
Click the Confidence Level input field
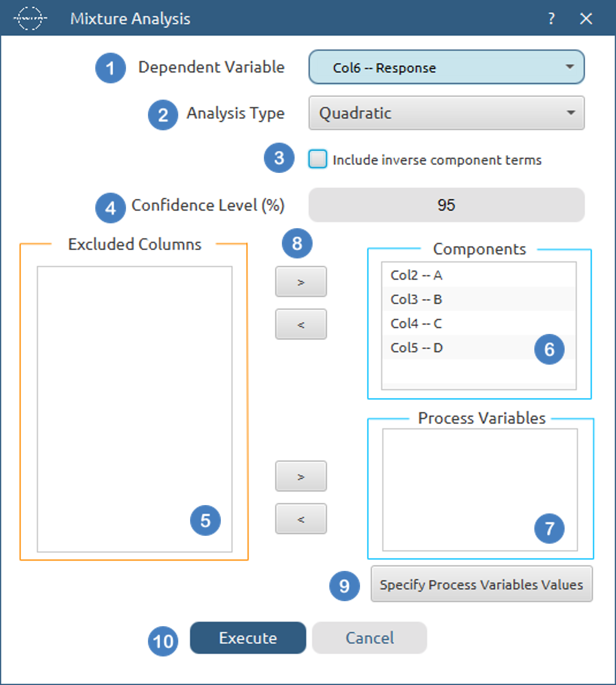pyautogui.click(x=447, y=205)
